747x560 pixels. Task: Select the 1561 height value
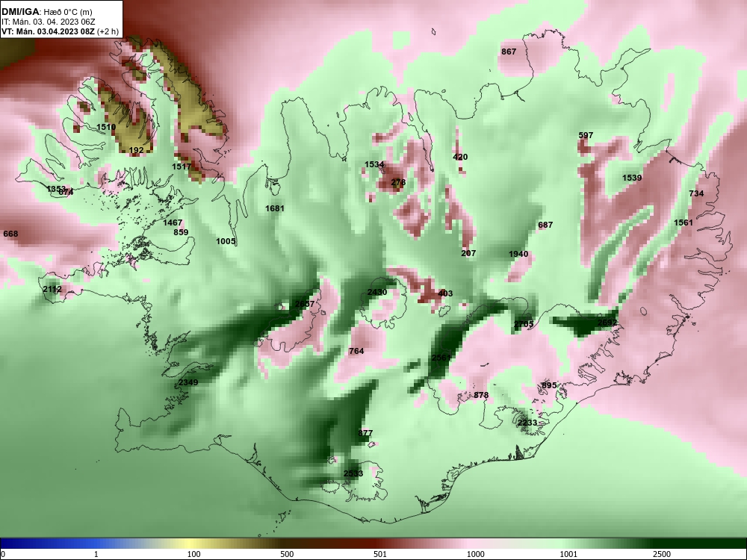click(684, 223)
